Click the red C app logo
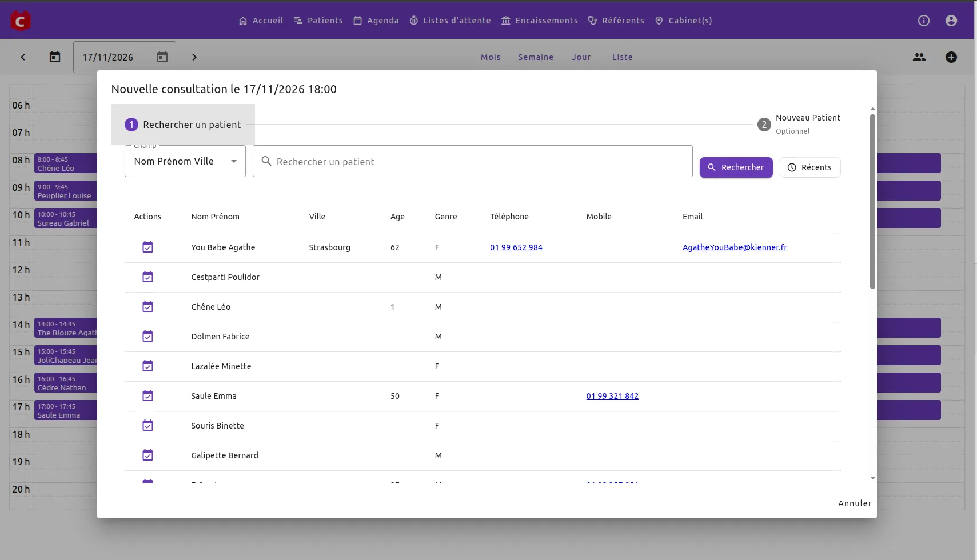The height and width of the screenshot is (560, 977). [x=21, y=21]
